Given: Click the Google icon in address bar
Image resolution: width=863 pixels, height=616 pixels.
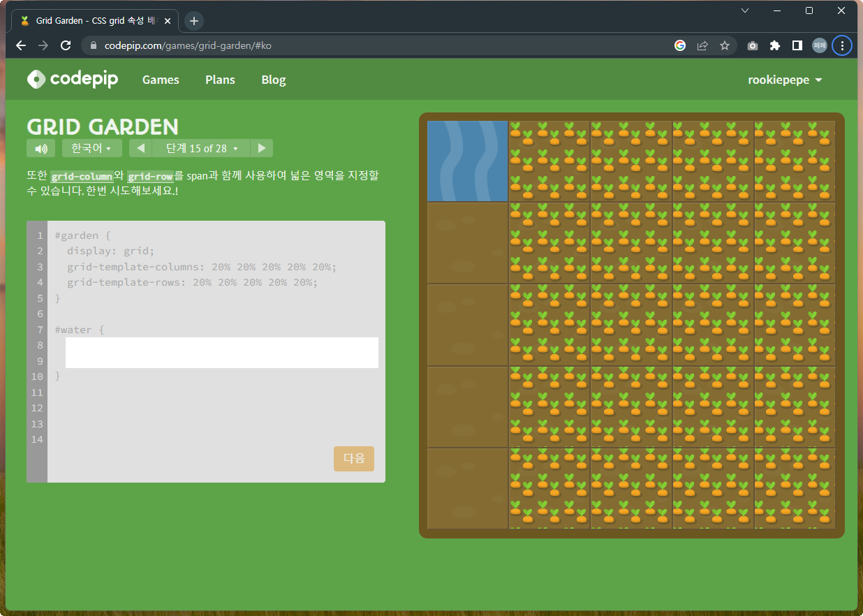Looking at the screenshot, I should tap(680, 45).
